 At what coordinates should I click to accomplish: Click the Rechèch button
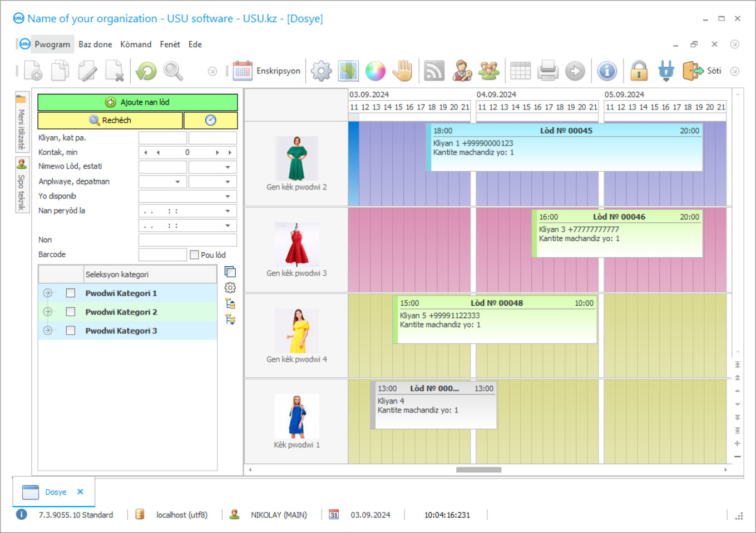pos(110,120)
